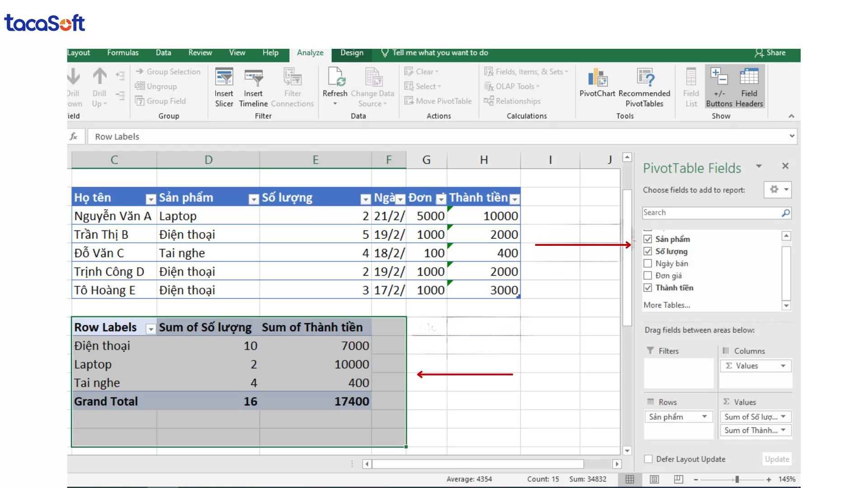This screenshot has height=488, width=868.
Task: Open the Row Labels filter dropdown
Action: 150,329
